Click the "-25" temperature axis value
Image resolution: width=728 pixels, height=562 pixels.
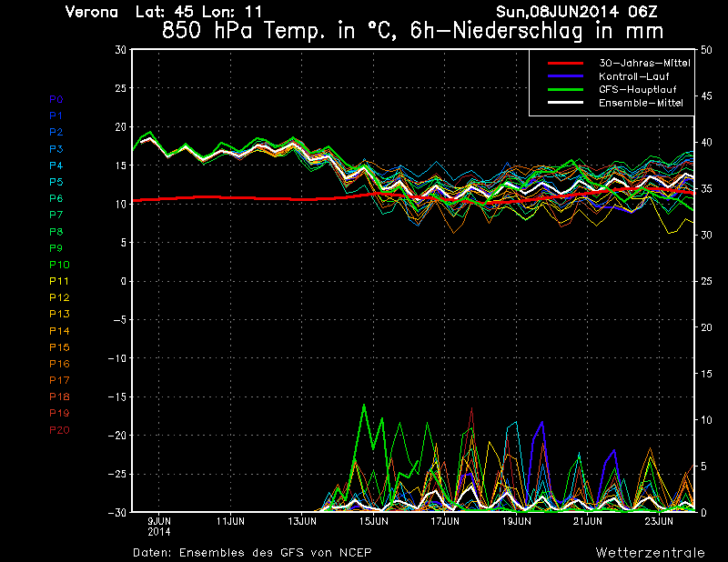tap(117, 475)
